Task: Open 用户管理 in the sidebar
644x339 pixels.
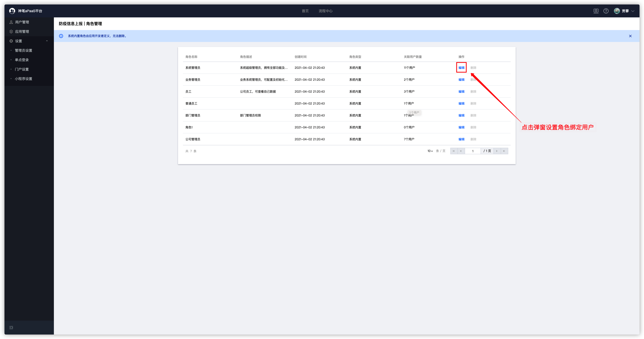Action: click(22, 22)
